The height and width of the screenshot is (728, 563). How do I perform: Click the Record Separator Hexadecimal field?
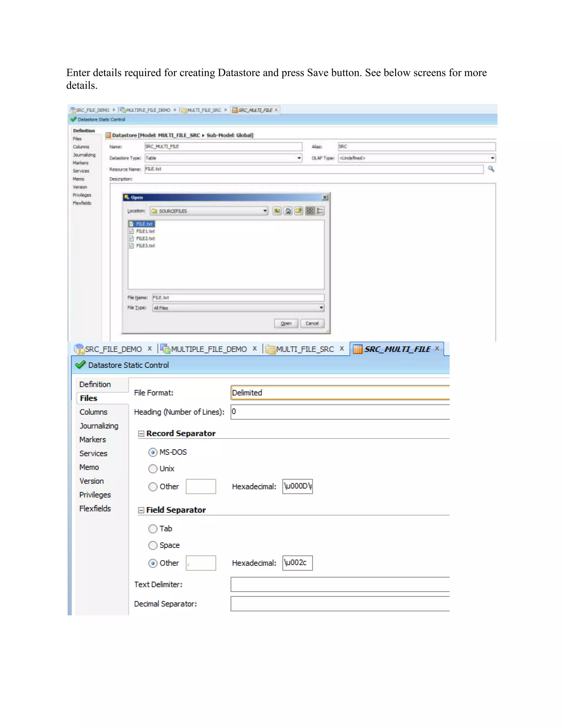(297, 486)
